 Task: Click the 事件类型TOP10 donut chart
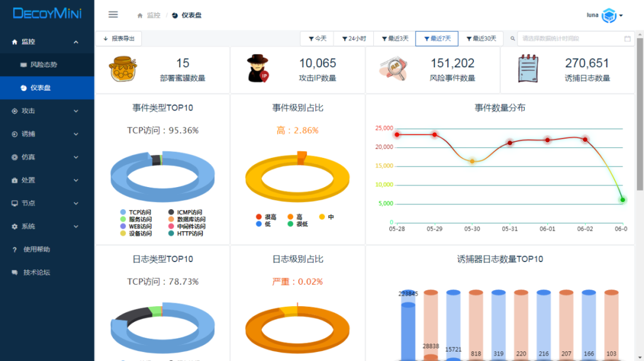pos(163,176)
